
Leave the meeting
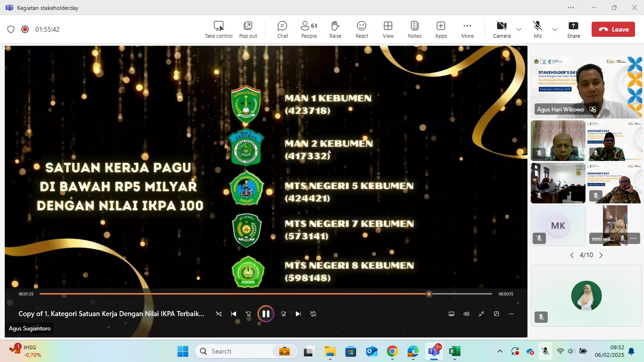[x=613, y=29]
